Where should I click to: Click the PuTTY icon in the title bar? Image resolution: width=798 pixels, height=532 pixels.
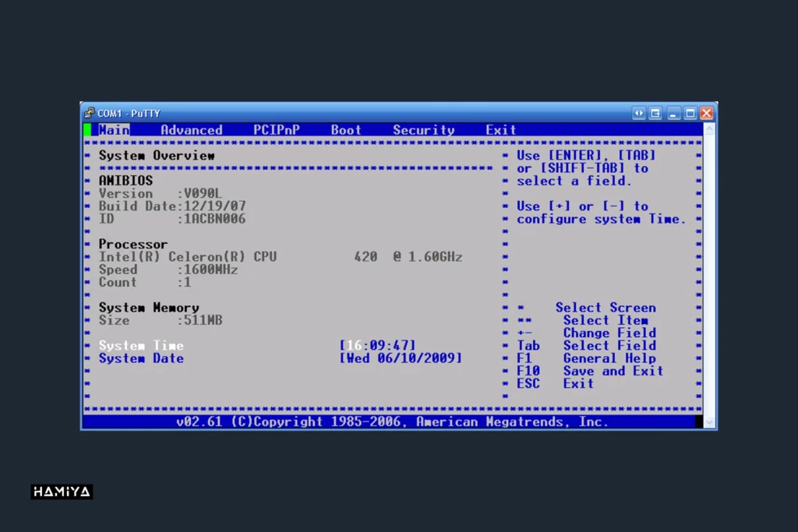point(90,113)
